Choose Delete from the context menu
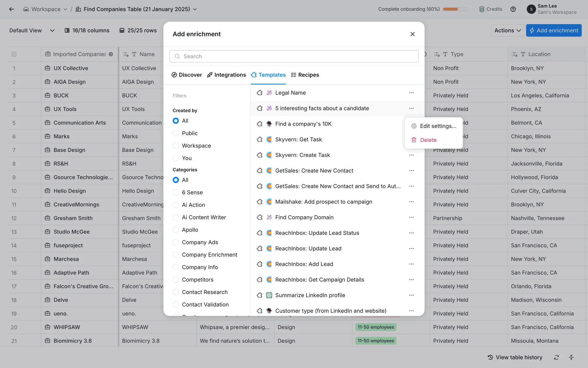 [428, 140]
